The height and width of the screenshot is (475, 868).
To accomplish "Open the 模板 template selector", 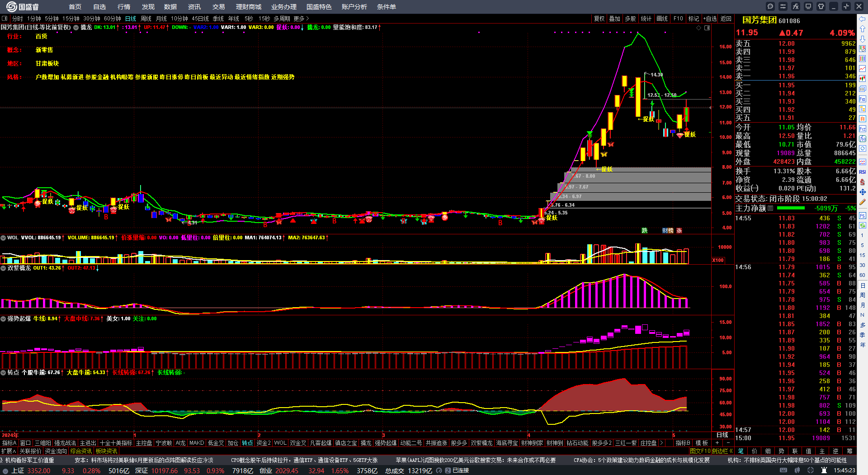I will pyautogui.click(x=702, y=443).
